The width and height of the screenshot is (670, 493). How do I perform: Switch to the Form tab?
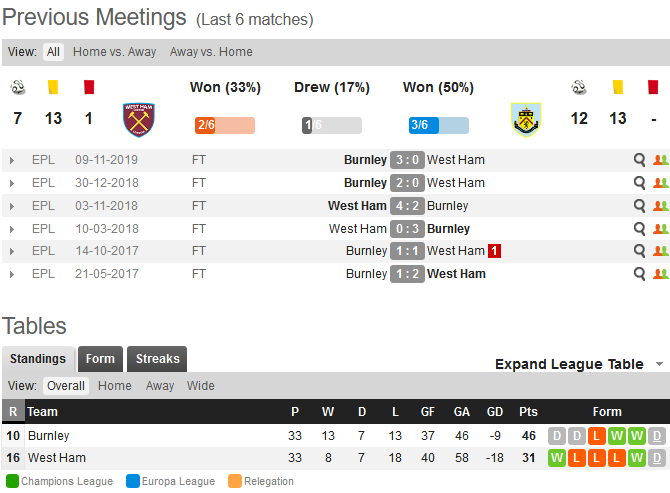[x=100, y=359]
